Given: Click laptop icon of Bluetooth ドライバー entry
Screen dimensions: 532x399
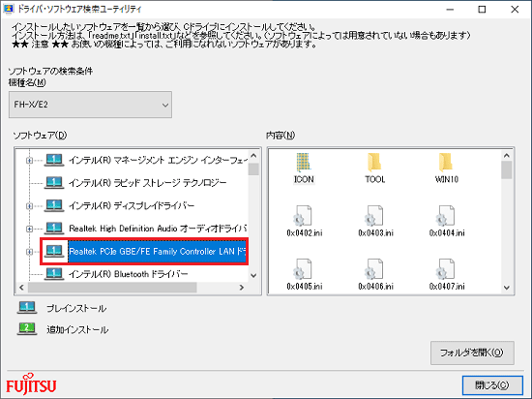Looking at the screenshot, I should pos(54,274).
